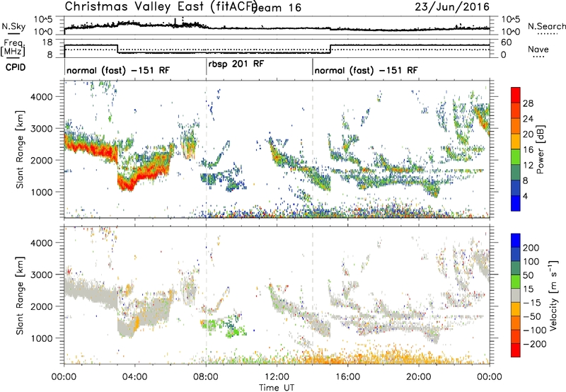566x392 pixels.
Task: Click the green velocity patch near 09:00
Action: (x=222, y=326)
